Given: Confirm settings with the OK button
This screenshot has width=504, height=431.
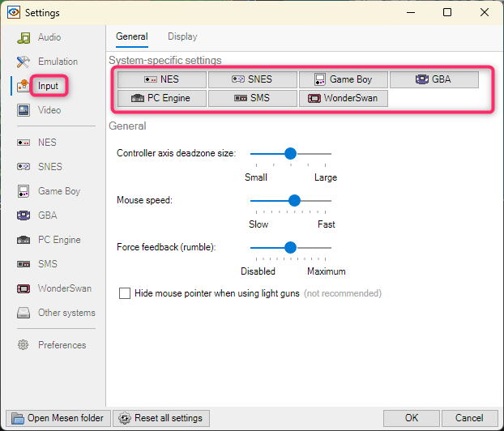Looking at the screenshot, I should (412, 418).
